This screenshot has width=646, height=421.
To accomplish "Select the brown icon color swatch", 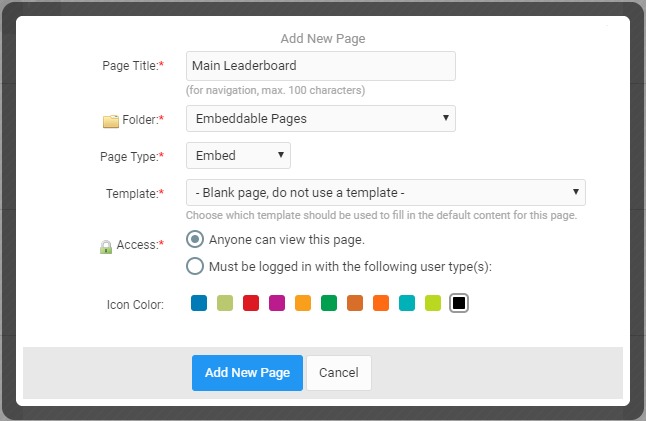I will tap(355, 303).
